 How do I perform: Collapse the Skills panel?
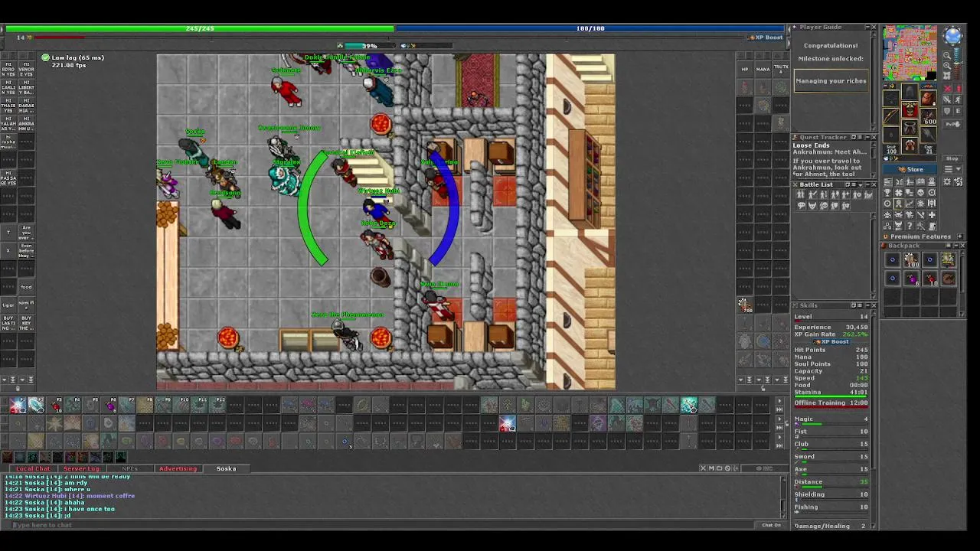(x=867, y=305)
